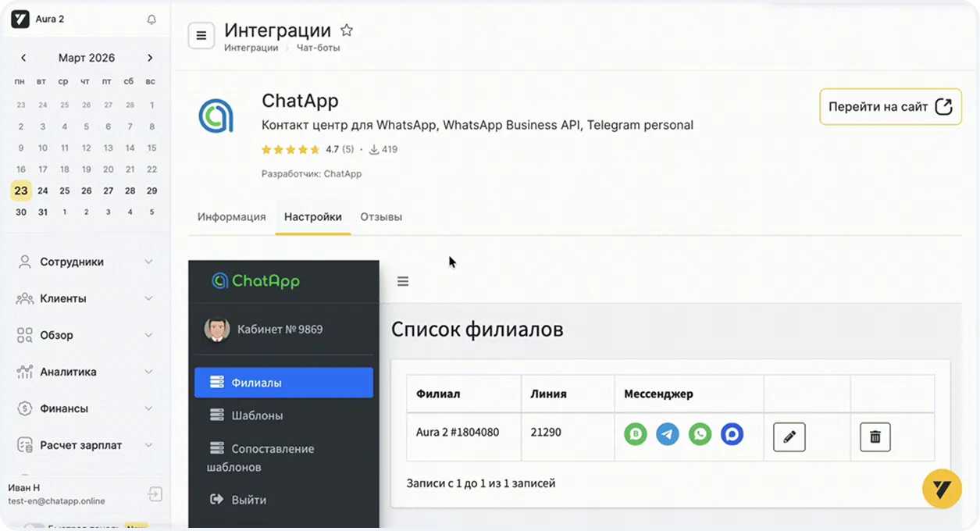Select date 15 in the calendar
Viewport: 980px width, 531px height.
(x=151, y=148)
